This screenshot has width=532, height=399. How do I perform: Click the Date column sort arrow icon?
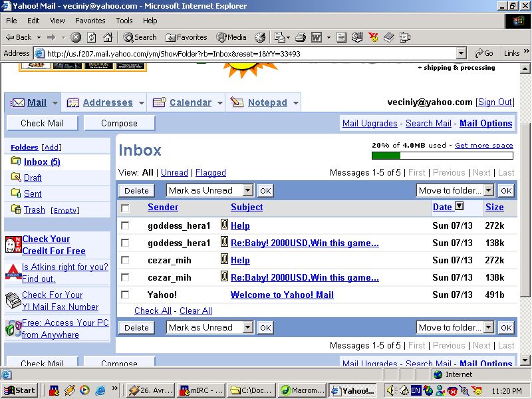pyautogui.click(x=459, y=206)
